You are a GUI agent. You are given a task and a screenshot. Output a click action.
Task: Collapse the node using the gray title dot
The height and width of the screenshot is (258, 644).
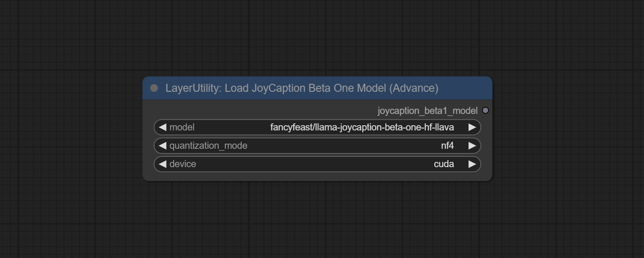click(x=154, y=88)
